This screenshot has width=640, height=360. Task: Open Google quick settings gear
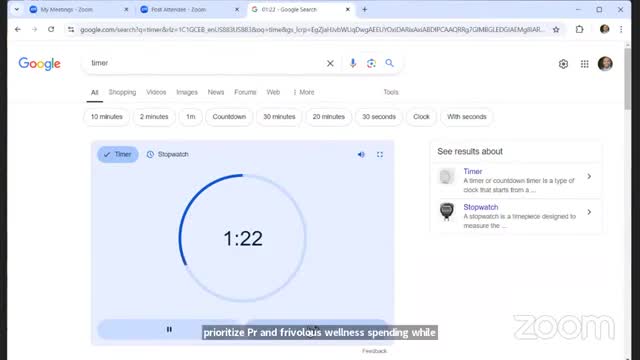[563, 64]
